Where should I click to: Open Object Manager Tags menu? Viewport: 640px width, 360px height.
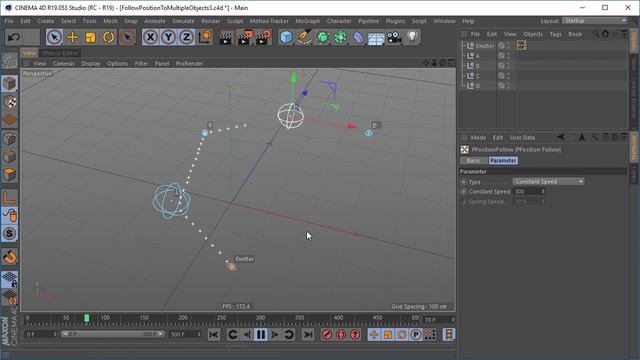555,34
